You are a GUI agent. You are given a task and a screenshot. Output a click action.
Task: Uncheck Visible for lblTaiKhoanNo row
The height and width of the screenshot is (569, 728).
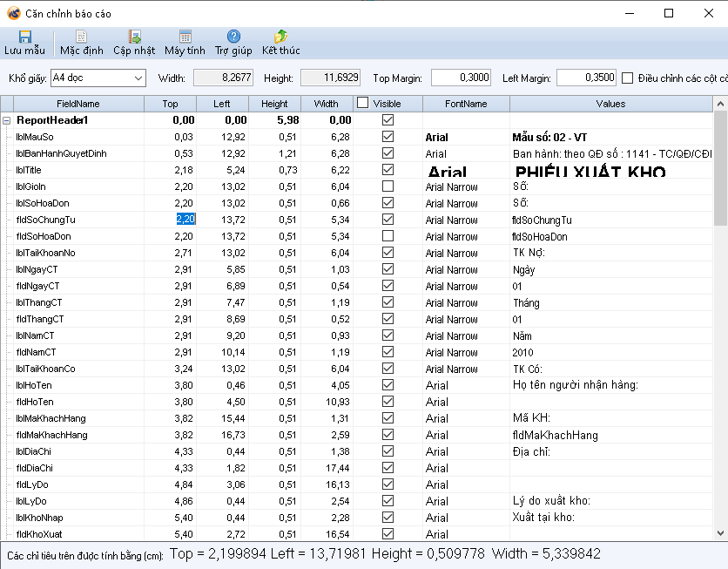pyautogui.click(x=388, y=252)
